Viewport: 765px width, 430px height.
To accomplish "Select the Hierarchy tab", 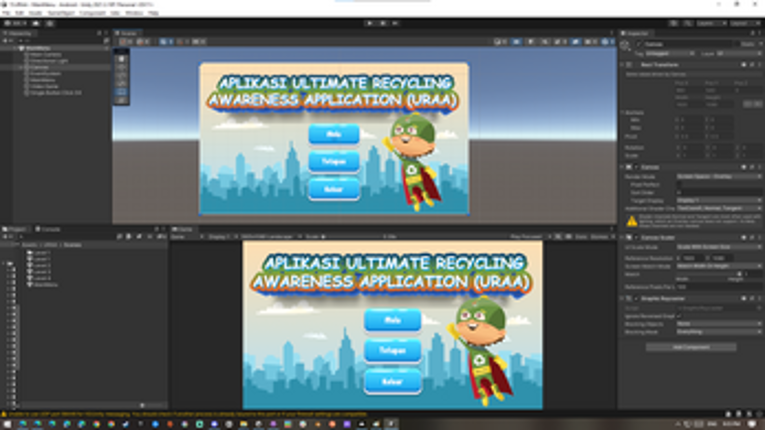I will (x=19, y=33).
